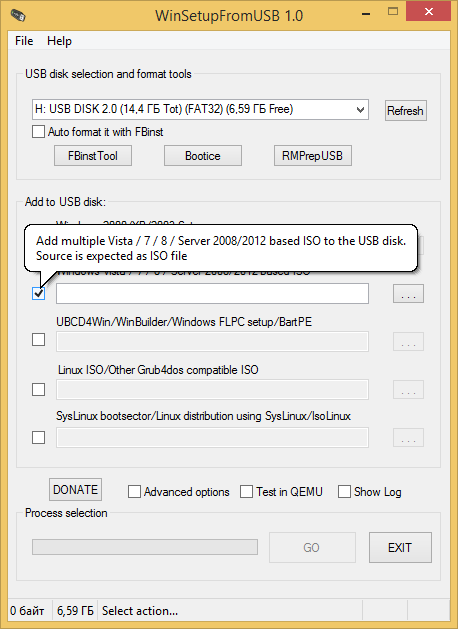Enable Auto format it with FBinst

point(38,132)
